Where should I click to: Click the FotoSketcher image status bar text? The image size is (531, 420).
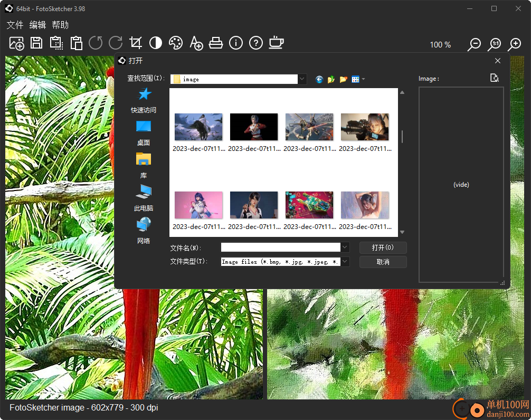[83, 407]
